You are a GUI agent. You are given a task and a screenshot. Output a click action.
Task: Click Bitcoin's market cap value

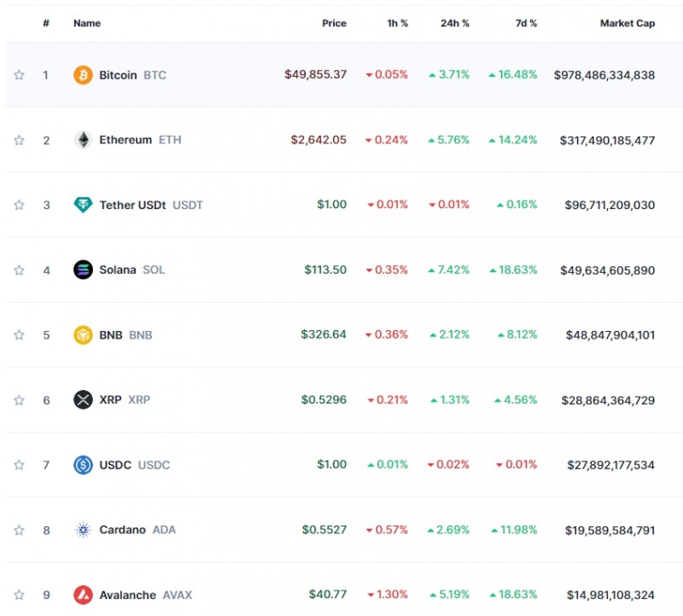(x=604, y=75)
